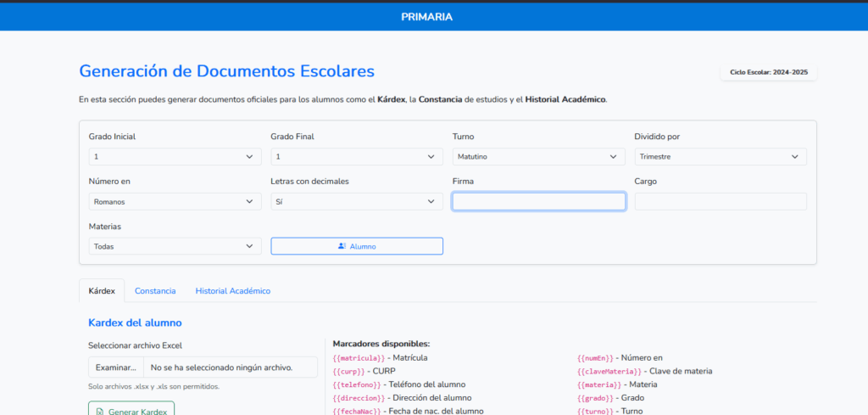Screen dimensions: 868x415
Task: Expand the Número en dropdown showing Romanos
Action: [175, 202]
